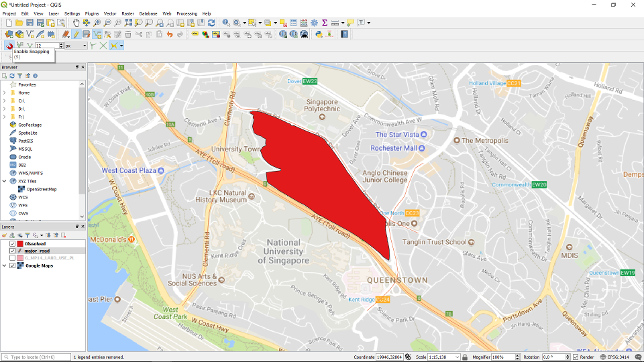Screen dimensions: 644x362
Task: Expand the Home folder in Browser
Action: [4, 93]
